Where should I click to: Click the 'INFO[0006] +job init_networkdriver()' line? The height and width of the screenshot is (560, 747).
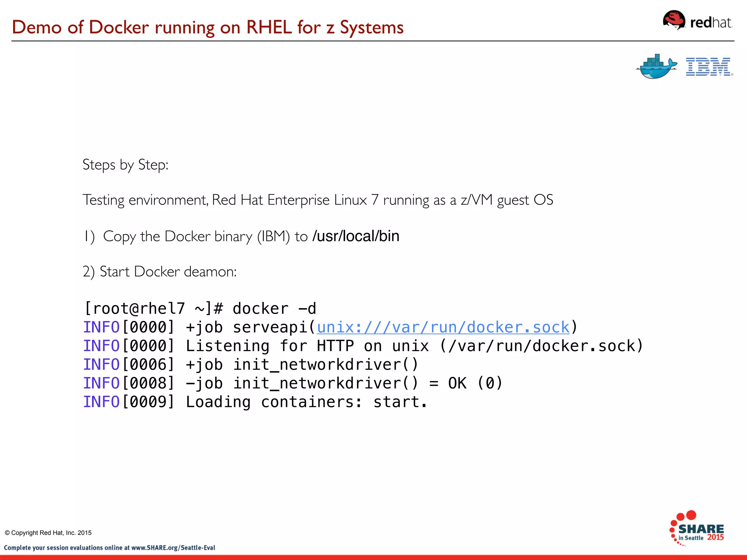pyautogui.click(x=251, y=365)
